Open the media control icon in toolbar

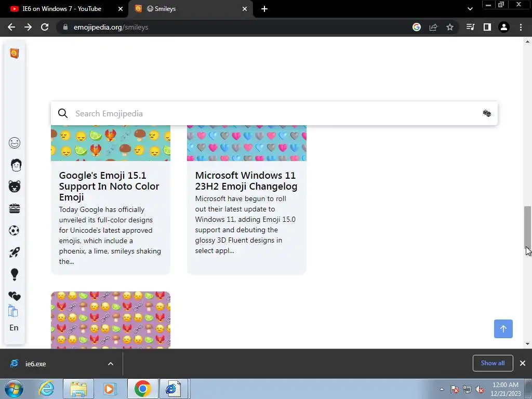click(x=470, y=27)
